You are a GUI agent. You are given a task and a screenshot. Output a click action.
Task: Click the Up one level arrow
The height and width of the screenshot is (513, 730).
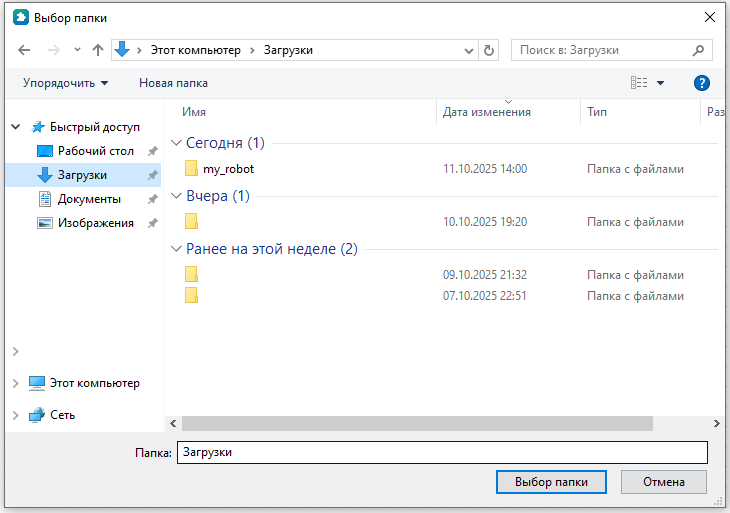pos(98,50)
